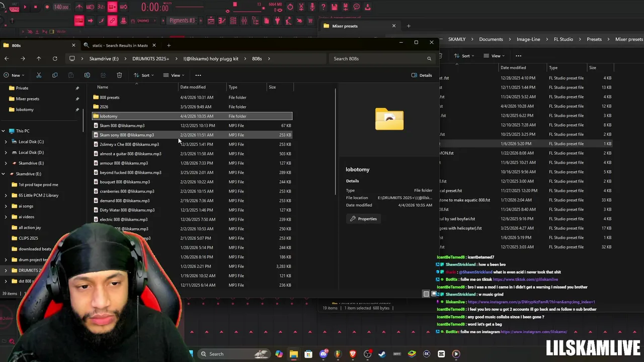Click the Name column header
Viewport: 644px width, 362px height.
pyautogui.click(x=103, y=87)
